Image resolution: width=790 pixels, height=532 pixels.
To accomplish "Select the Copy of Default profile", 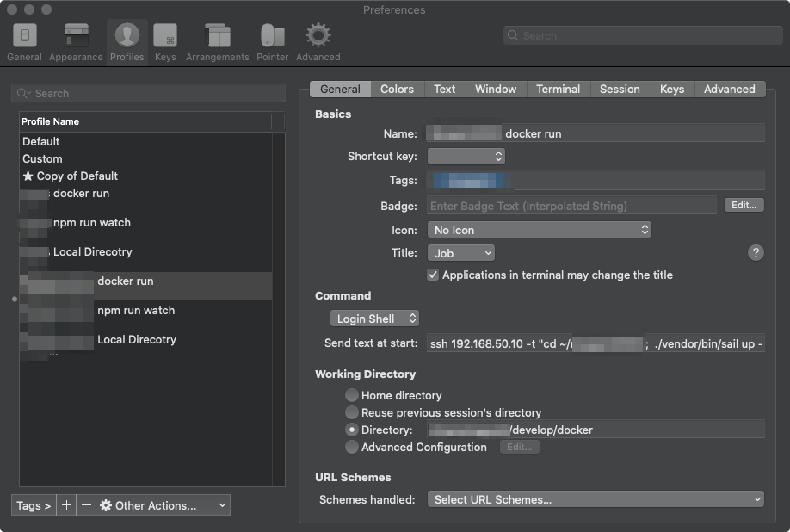I will [76, 176].
